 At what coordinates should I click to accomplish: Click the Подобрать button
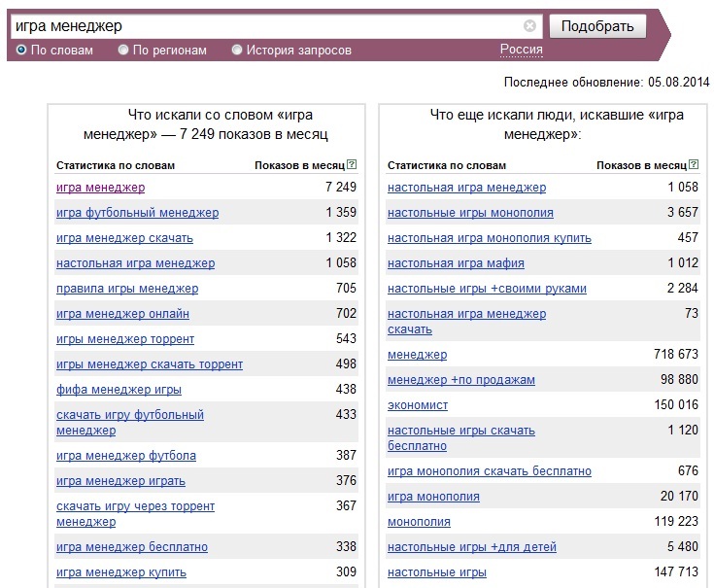point(597,26)
